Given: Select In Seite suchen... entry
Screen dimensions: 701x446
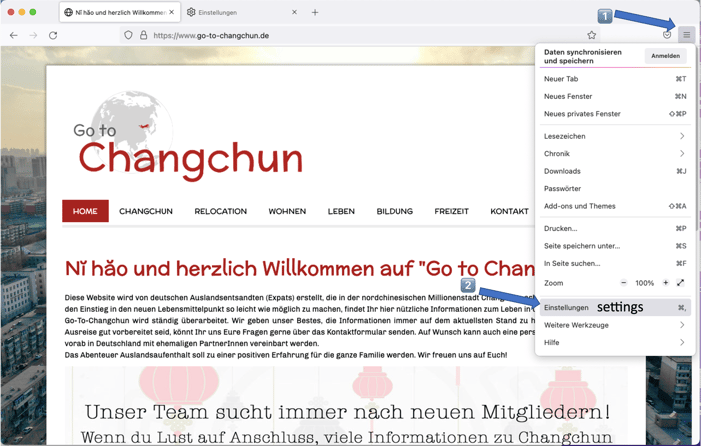Looking at the screenshot, I should coord(615,263).
